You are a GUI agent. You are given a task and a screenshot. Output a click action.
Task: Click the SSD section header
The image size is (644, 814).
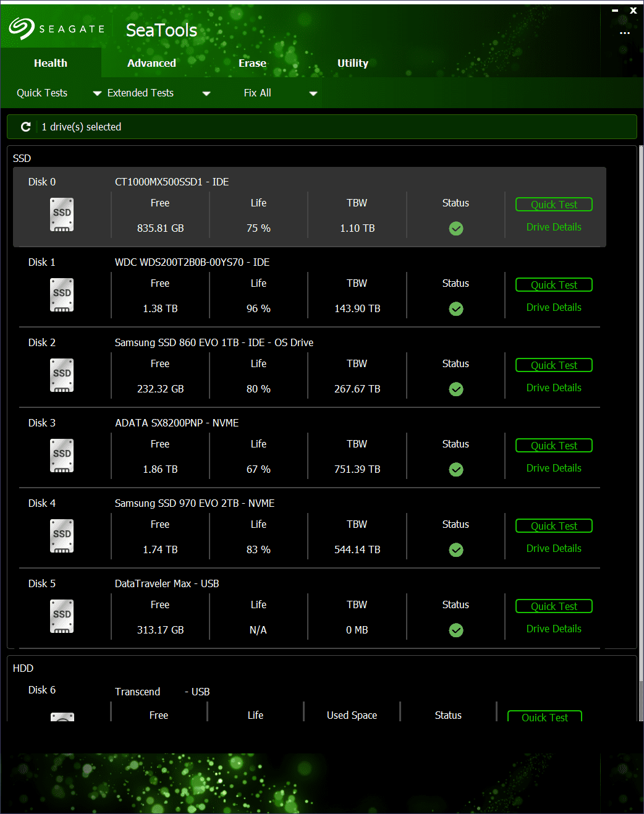tap(22, 158)
